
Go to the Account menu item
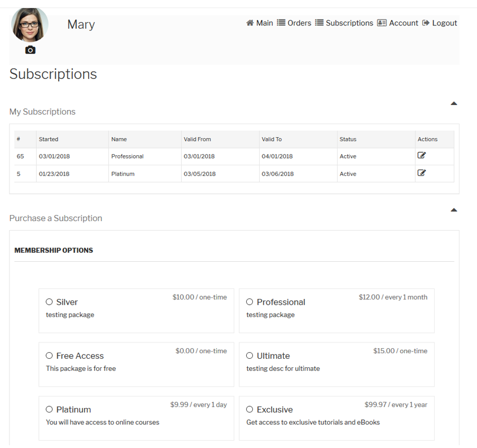[x=404, y=23]
